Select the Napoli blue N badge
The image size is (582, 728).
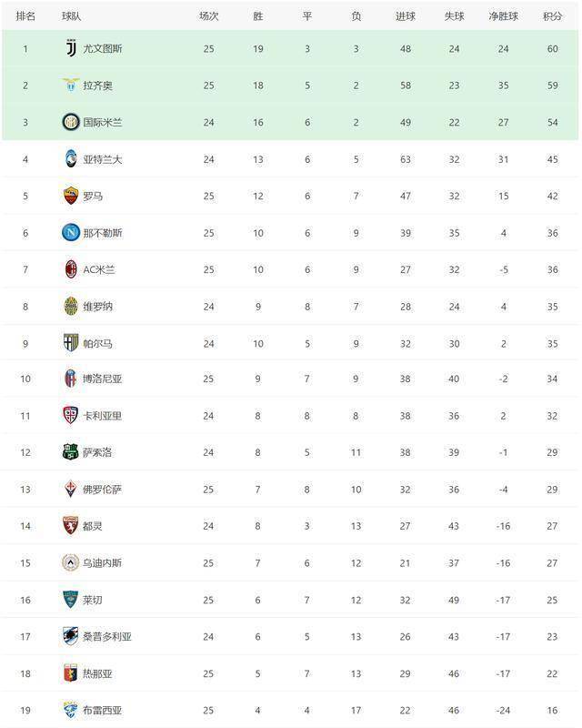pyautogui.click(x=71, y=232)
